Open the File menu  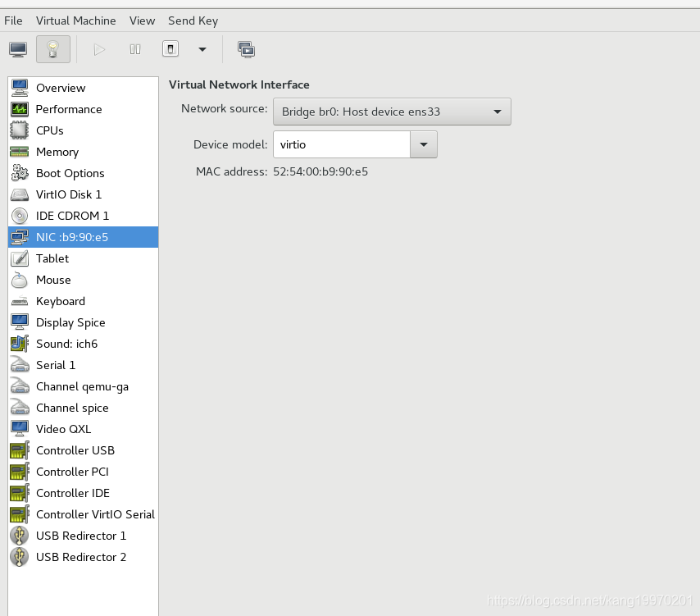[x=13, y=21]
